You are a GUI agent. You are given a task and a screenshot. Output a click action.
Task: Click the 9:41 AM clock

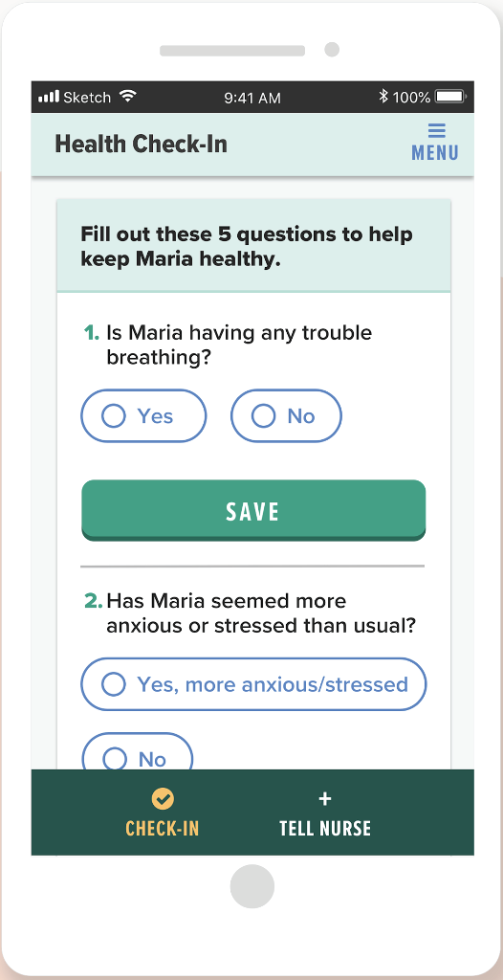point(252,98)
